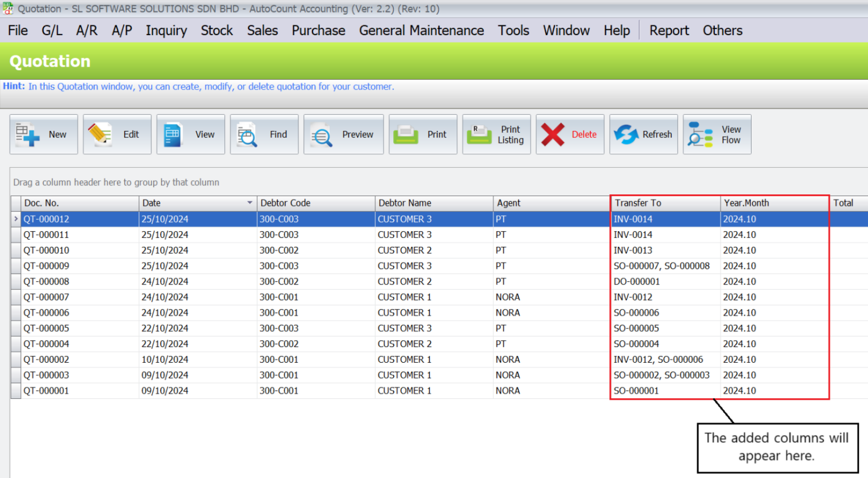
Task: Select the QT-000006 row document number
Action: 80,312
